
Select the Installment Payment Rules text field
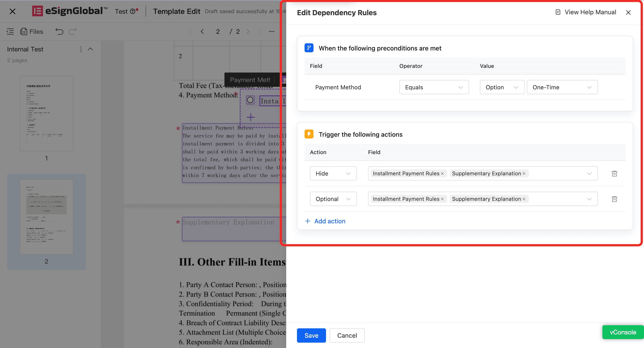[x=234, y=153]
